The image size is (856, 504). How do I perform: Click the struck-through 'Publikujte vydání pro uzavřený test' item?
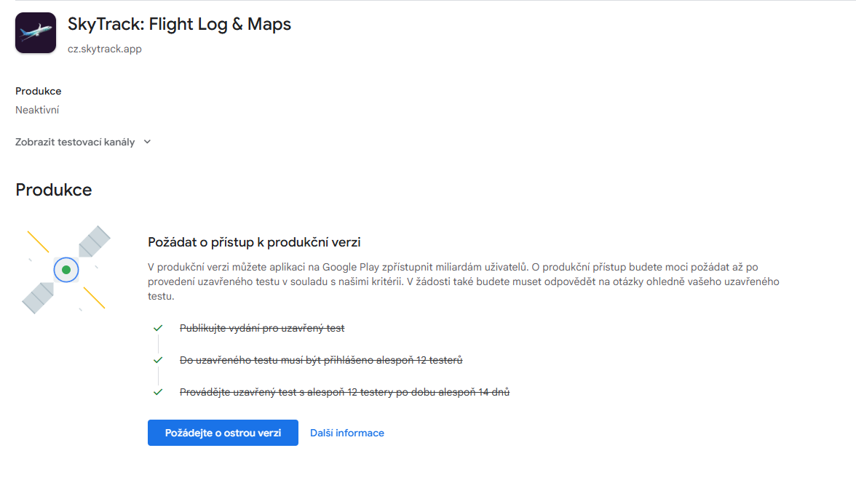tap(262, 328)
